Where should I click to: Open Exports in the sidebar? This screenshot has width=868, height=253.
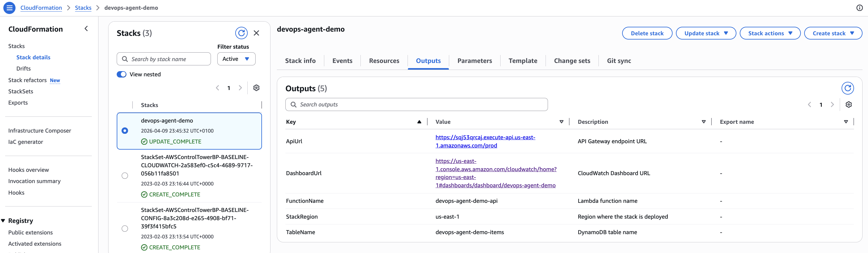point(18,102)
